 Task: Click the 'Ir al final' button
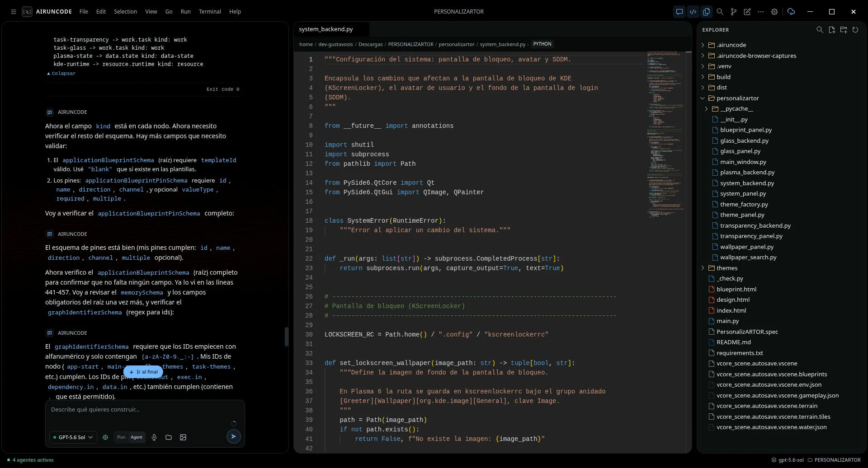(x=143, y=372)
